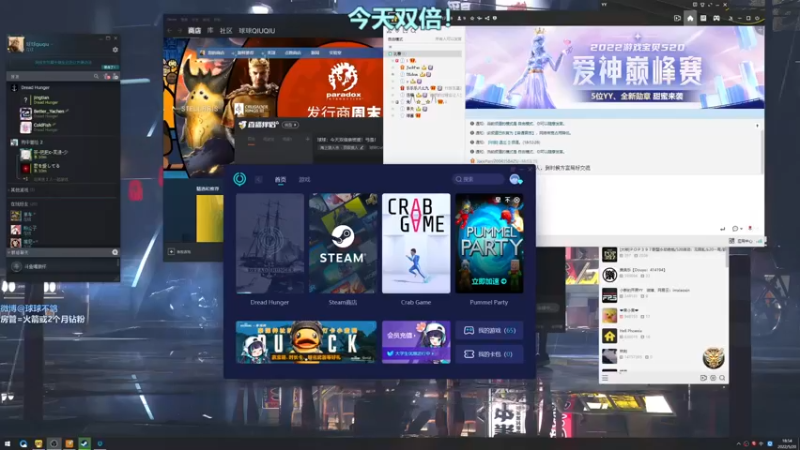Click the search magnifier in Steam friends list
800x450 pixels.
(x=96, y=77)
